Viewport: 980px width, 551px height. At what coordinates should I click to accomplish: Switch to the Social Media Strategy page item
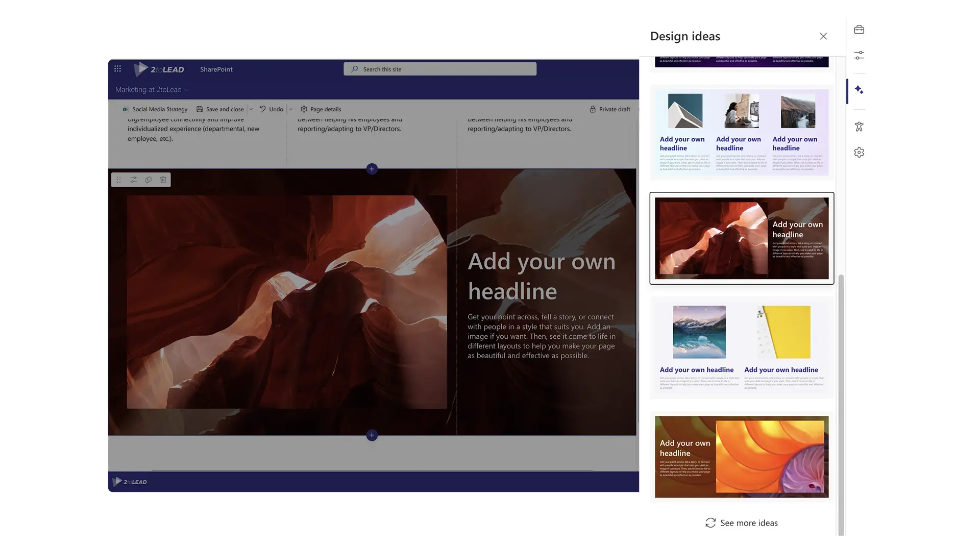[x=159, y=109]
